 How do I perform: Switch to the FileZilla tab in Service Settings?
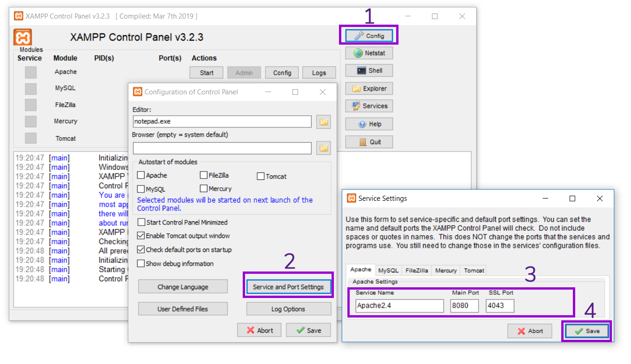(417, 271)
